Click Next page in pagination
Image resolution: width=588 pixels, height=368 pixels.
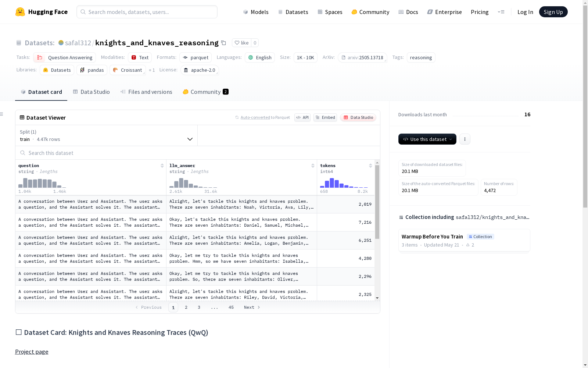[x=252, y=307]
